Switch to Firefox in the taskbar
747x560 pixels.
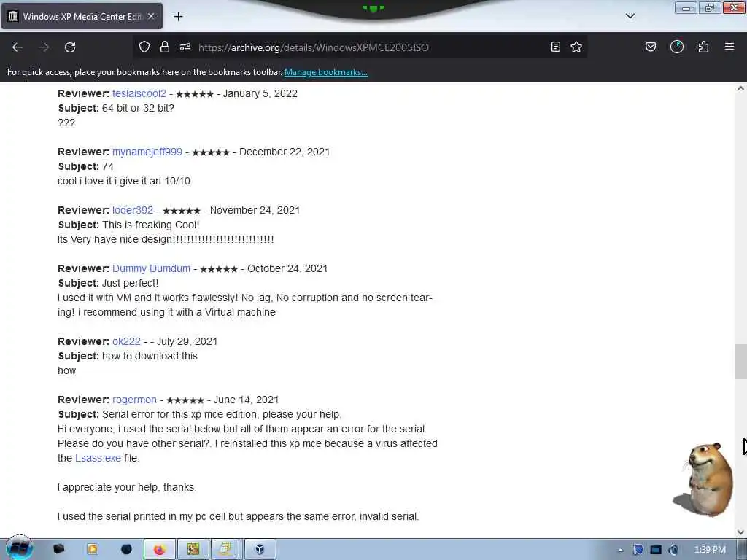coord(160,550)
